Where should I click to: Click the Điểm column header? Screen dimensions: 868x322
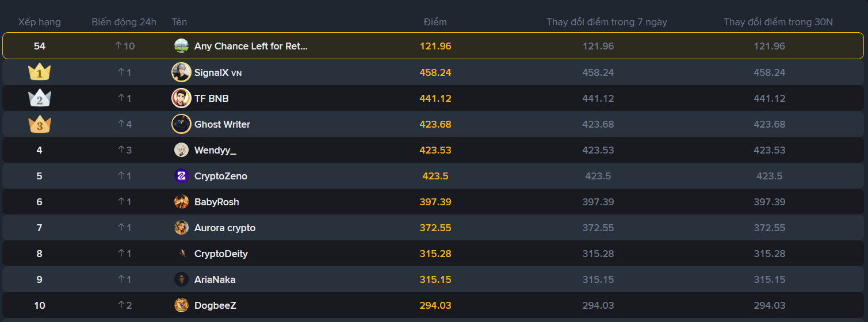click(435, 22)
